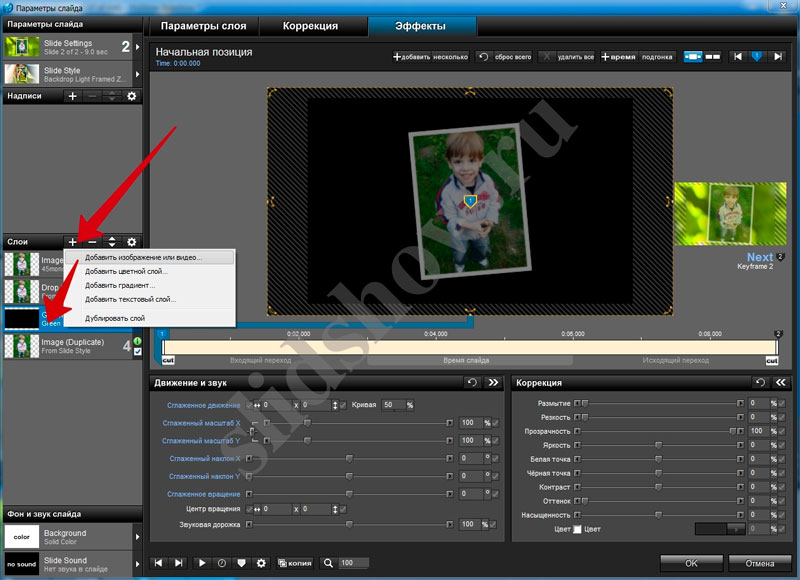
Task: Click Отмена button
Action: click(760, 563)
